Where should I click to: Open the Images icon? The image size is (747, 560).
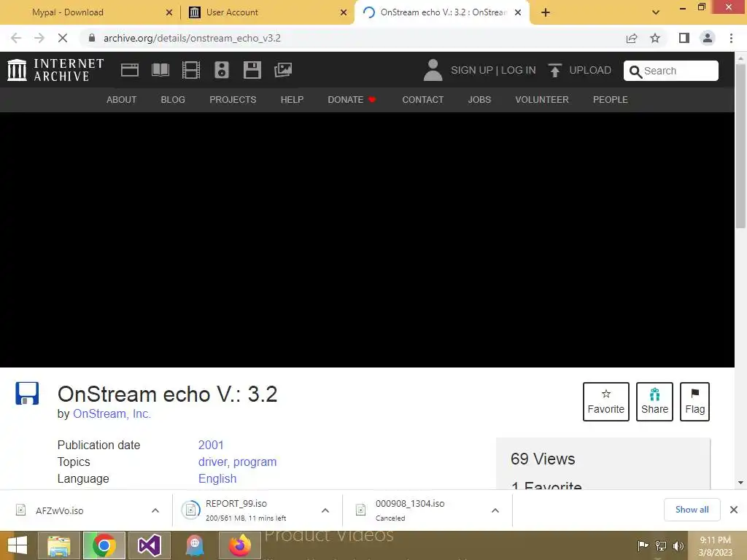point(283,70)
